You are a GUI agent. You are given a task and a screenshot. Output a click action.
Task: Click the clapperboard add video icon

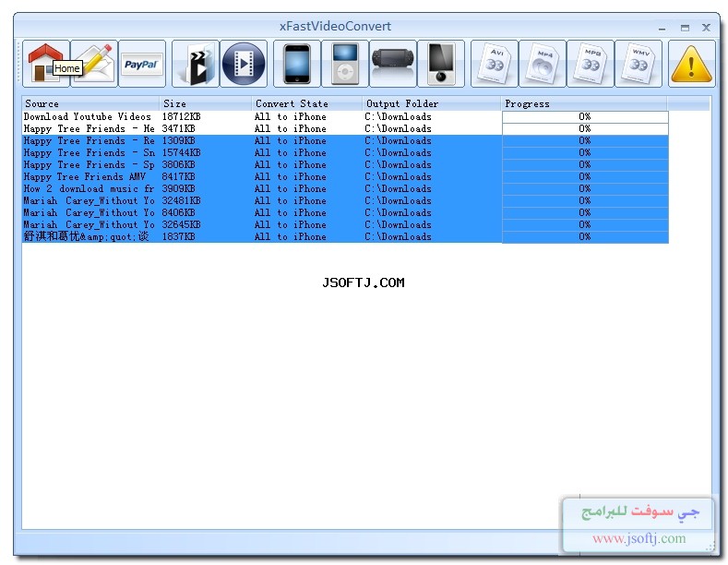click(x=196, y=63)
